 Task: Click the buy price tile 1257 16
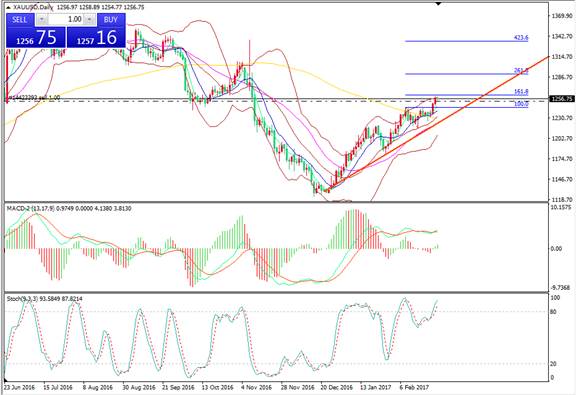[96, 37]
